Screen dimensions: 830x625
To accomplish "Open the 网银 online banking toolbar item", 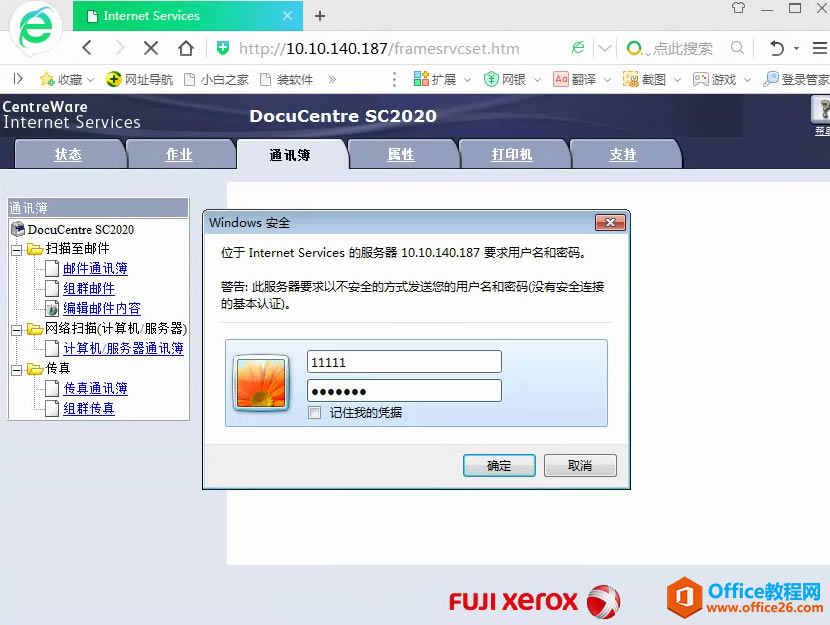I will click(x=504, y=79).
